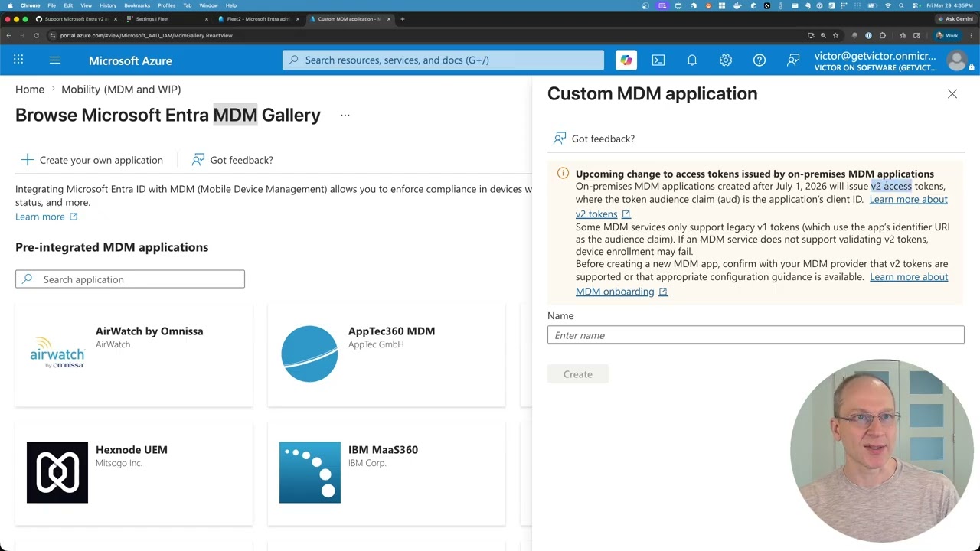
Task: Open the Azure portal waffle menu
Action: click(18, 60)
